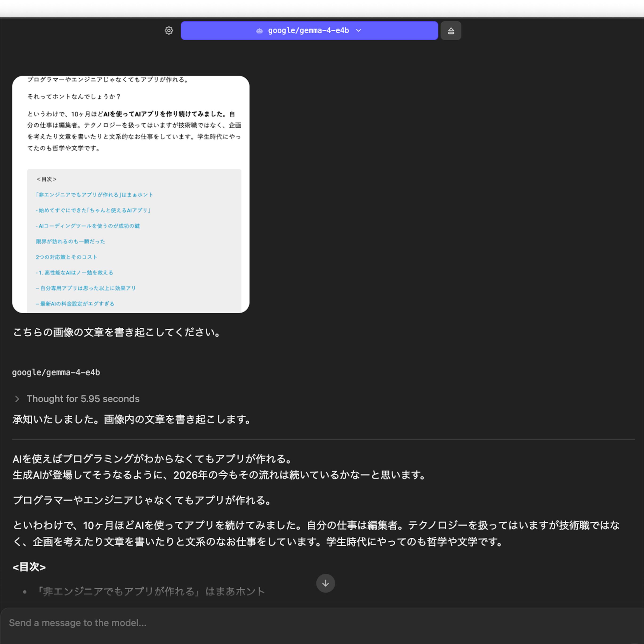Click the chevron arrow in model selector
The width and height of the screenshot is (644, 644).
point(359,31)
